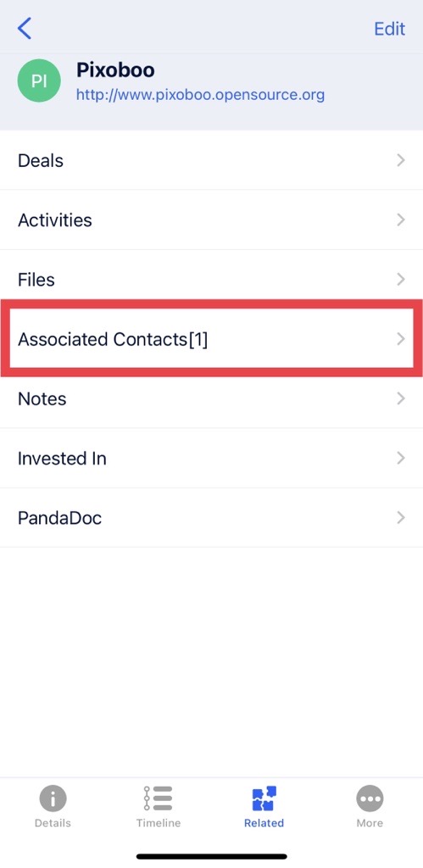This screenshot has width=423, height=868.
Task: Tap the green PI avatar
Action: pyautogui.click(x=39, y=81)
